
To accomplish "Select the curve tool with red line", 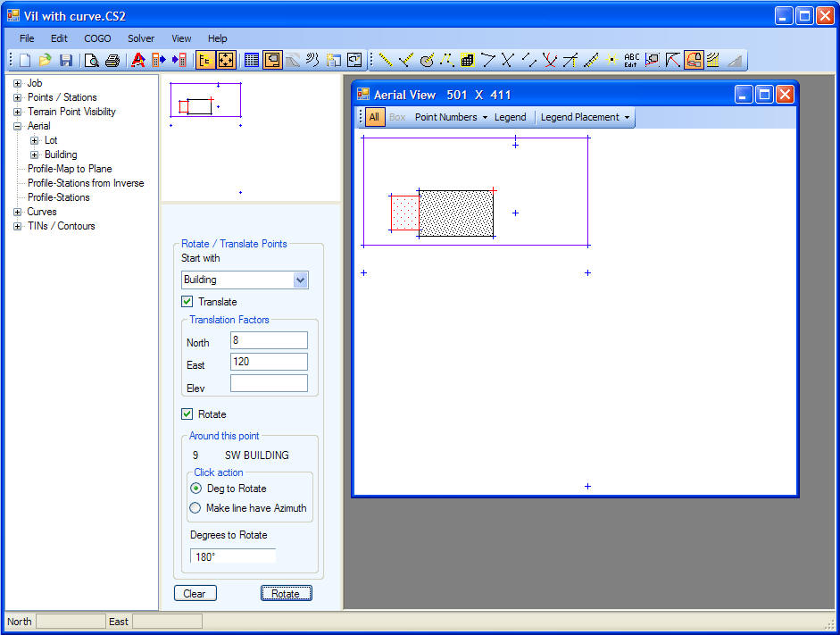I will point(673,60).
